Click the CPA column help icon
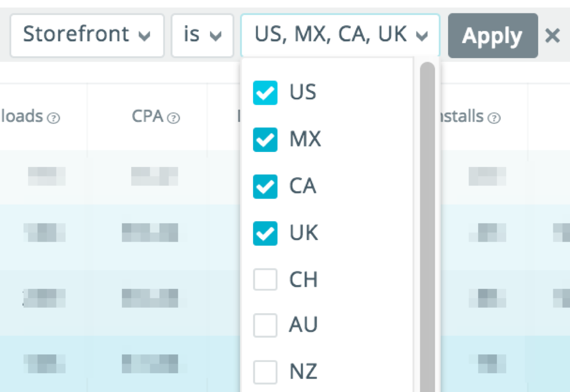This screenshot has height=392, width=570. pyautogui.click(x=173, y=117)
